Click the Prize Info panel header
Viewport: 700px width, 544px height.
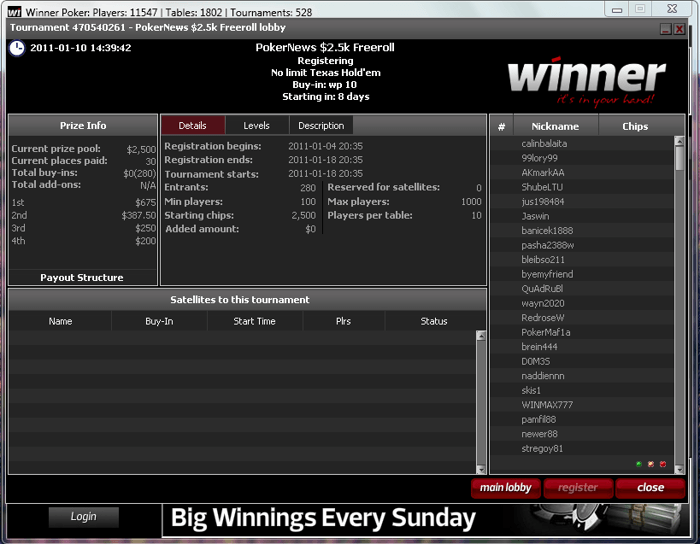coord(83,125)
